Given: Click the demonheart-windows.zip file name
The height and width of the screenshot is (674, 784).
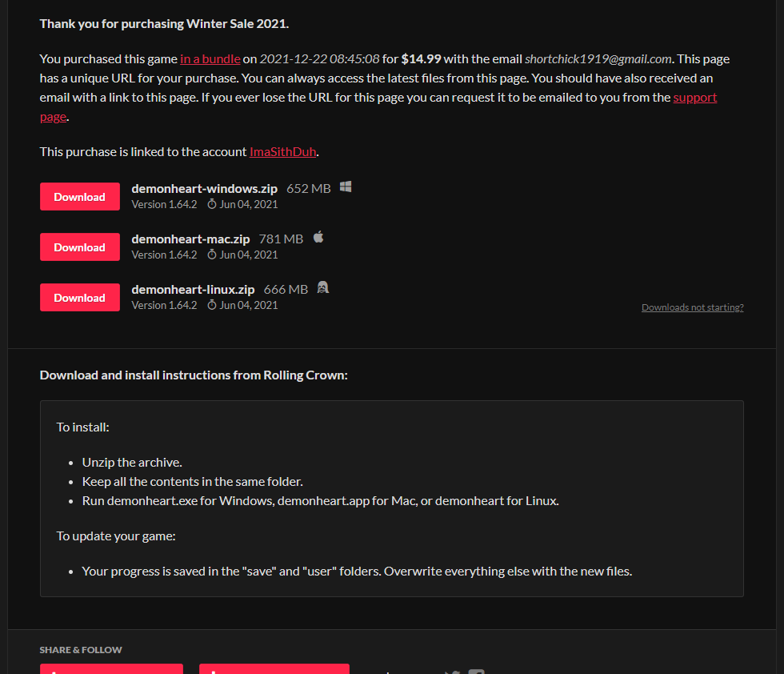Looking at the screenshot, I should pyautogui.click(x=204, y=189).
